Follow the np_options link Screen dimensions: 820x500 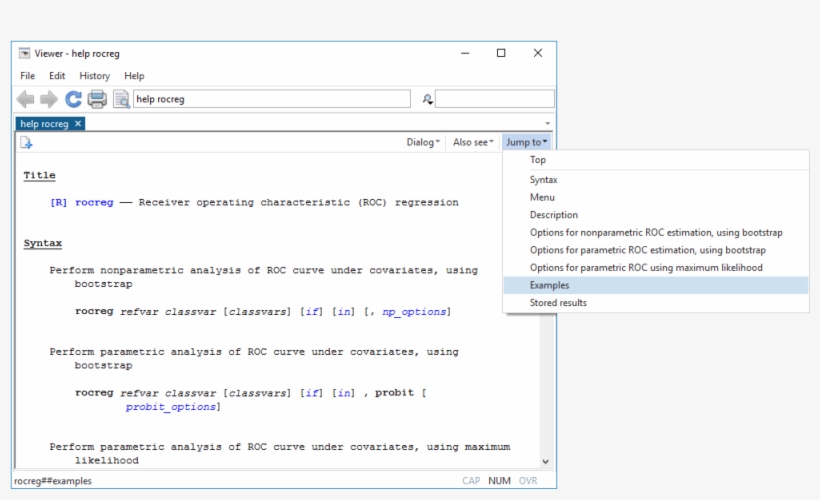click(414, 312)
